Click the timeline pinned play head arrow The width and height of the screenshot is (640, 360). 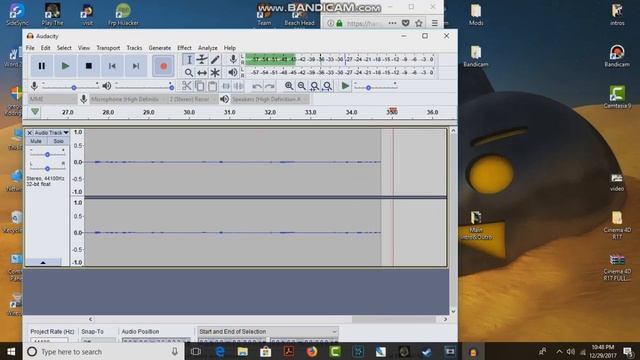coord(35,111)
